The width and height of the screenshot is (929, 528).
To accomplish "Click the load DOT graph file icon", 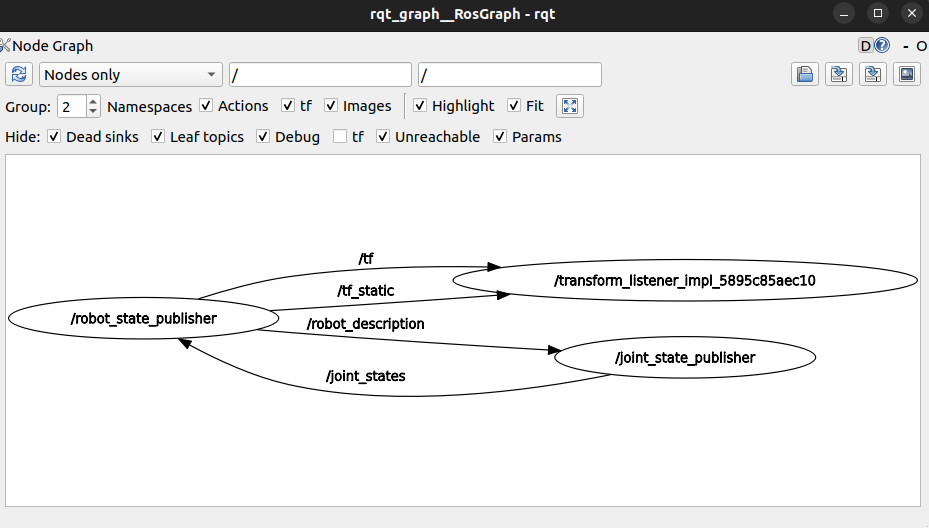I will coord(804,75).
